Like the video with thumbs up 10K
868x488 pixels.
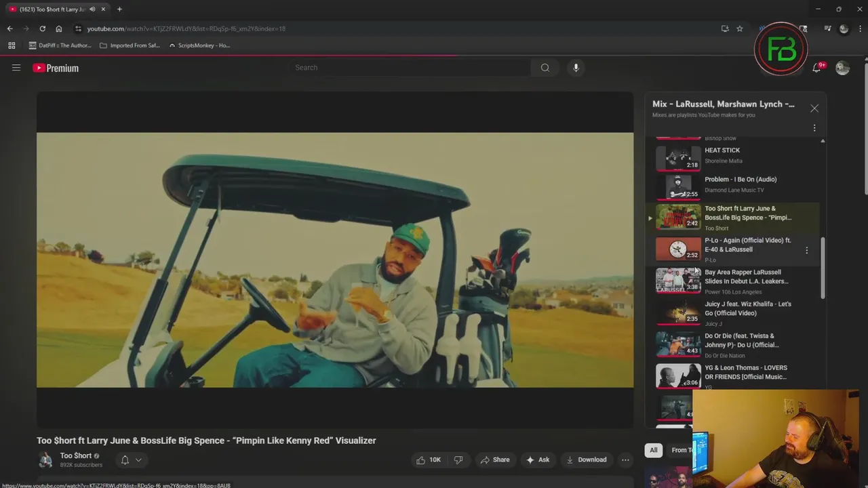tap(429, 460)
